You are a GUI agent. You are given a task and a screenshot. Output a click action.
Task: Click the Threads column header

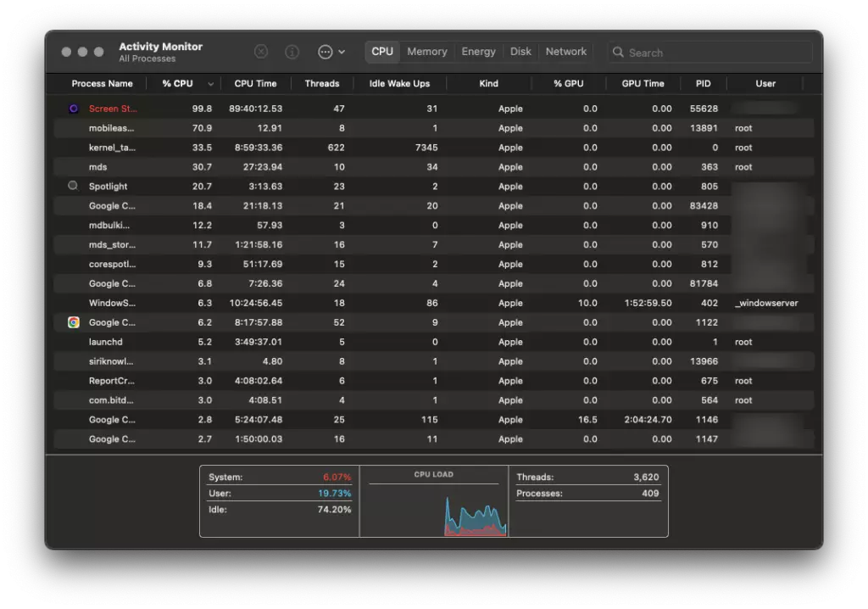click(x=322, y=84)
